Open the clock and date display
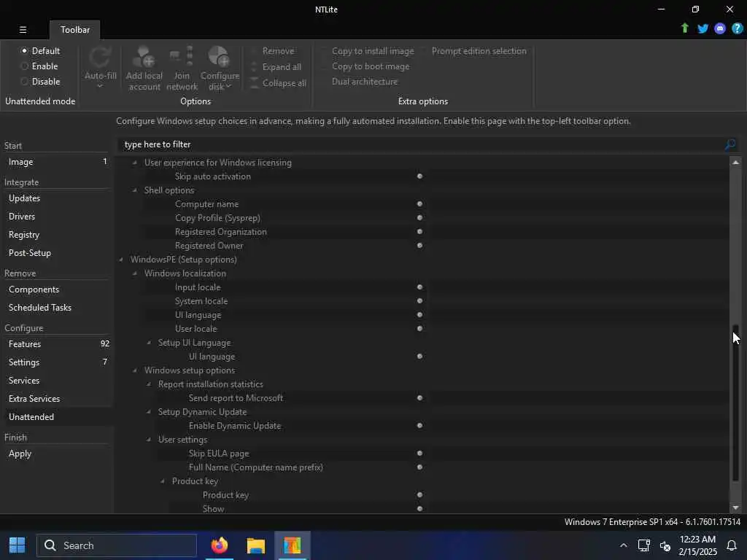The height and width of the screenshot is (560, 747). [x=697, y=545]
